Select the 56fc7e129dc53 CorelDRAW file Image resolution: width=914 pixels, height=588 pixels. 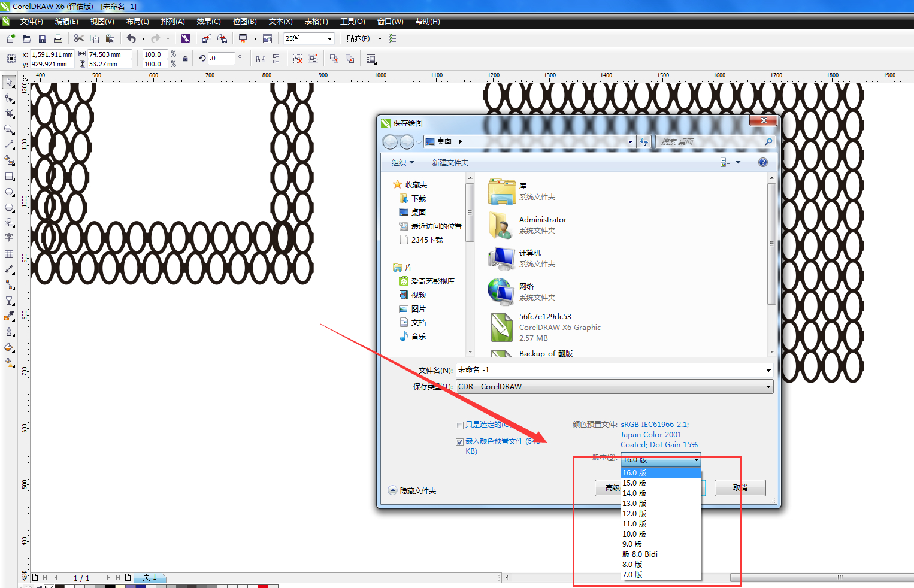click(546, 328)
